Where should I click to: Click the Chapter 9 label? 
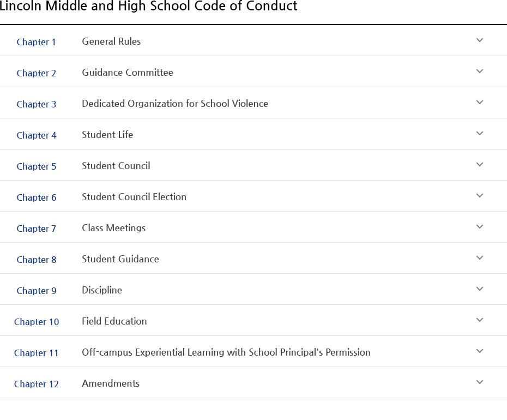pyautogui.click(x=37, y=291)
